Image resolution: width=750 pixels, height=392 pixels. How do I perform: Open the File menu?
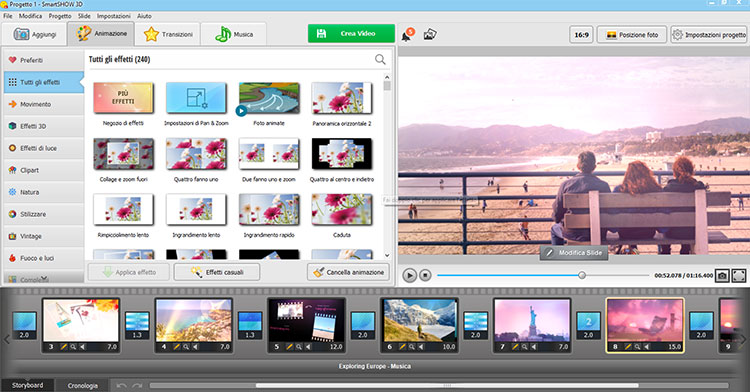click(8, 16)
